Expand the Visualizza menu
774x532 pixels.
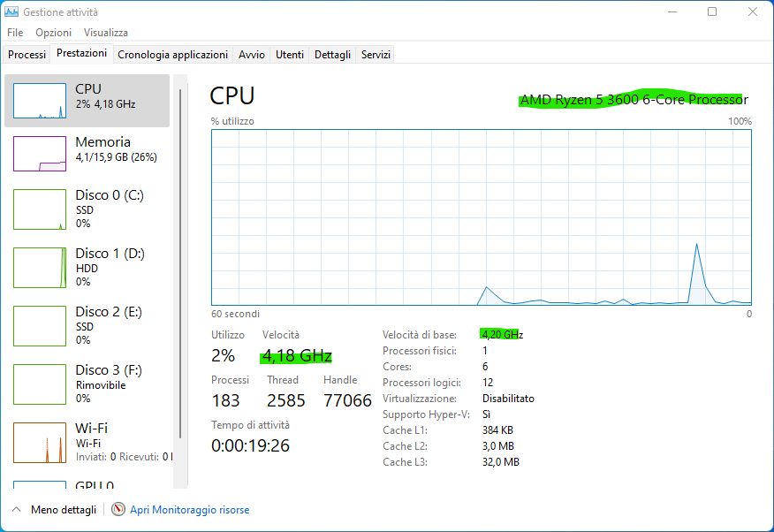[x=106, y=33]
